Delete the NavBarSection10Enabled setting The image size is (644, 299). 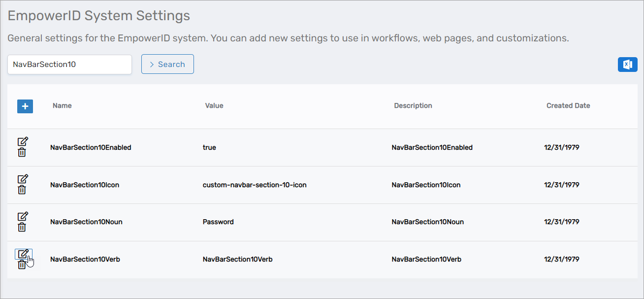coord(22,153)
